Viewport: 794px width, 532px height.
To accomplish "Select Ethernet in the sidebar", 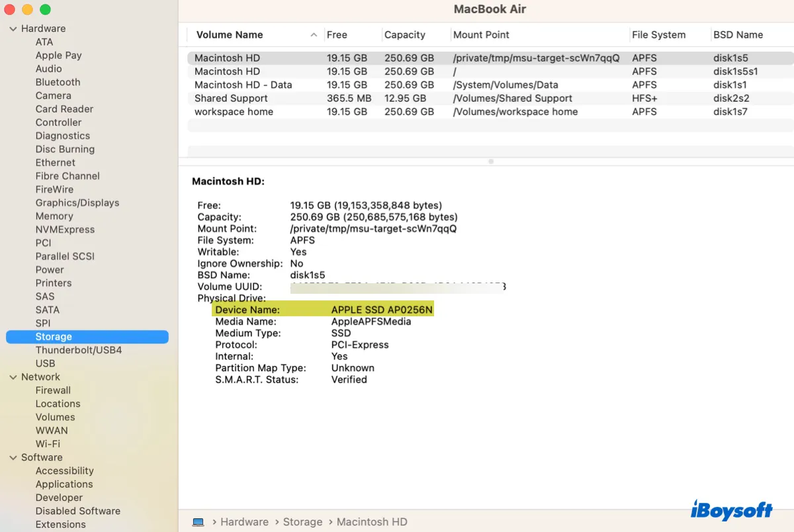I will point(56,163).
